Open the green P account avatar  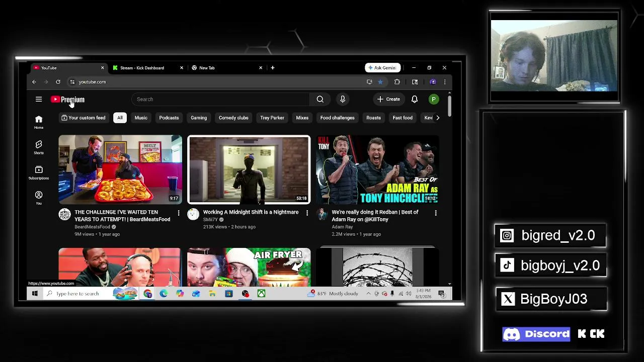[x=434, y=99]
